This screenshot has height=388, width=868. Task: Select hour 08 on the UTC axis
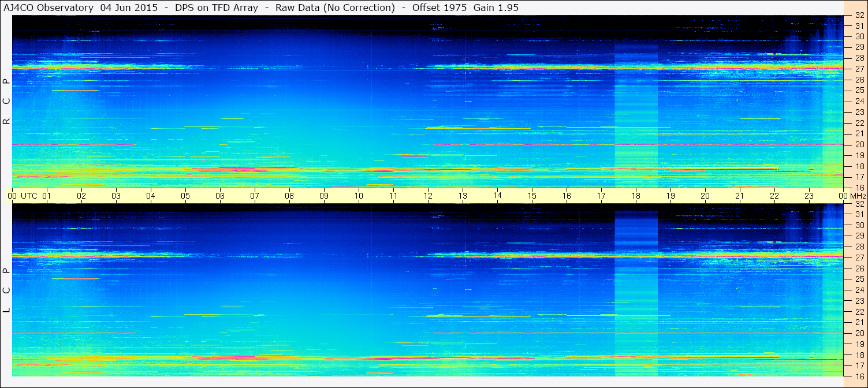289,196
